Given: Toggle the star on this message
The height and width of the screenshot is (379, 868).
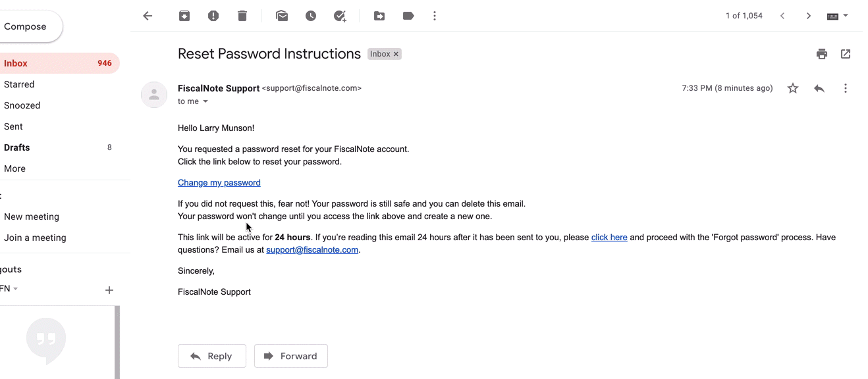Looking at the screenshot, I should pos(793,88).
